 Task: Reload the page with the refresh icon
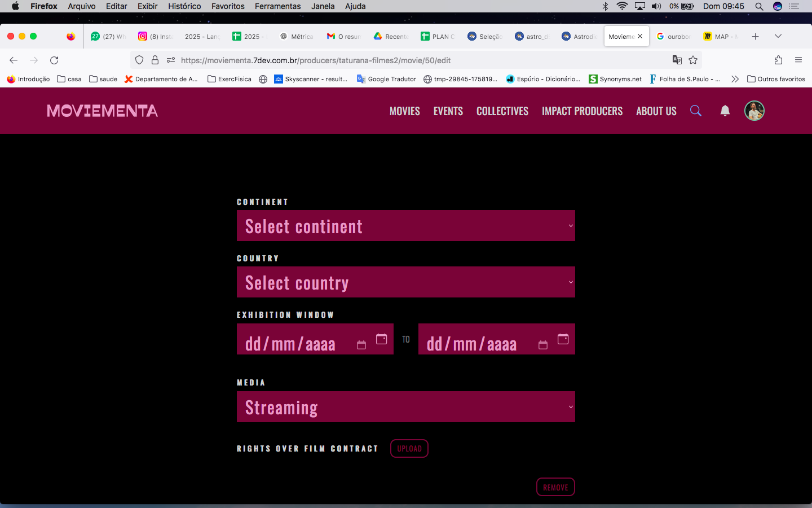coord(54,60)
